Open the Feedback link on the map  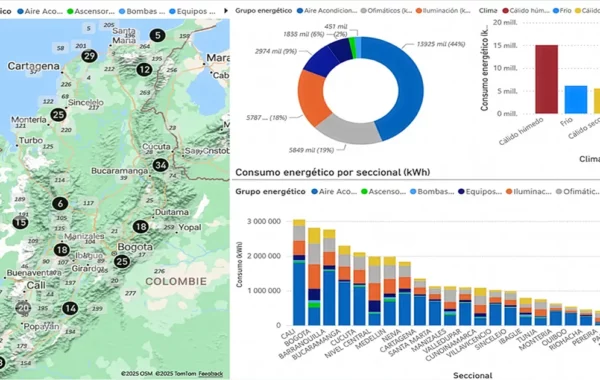[210, 373]
